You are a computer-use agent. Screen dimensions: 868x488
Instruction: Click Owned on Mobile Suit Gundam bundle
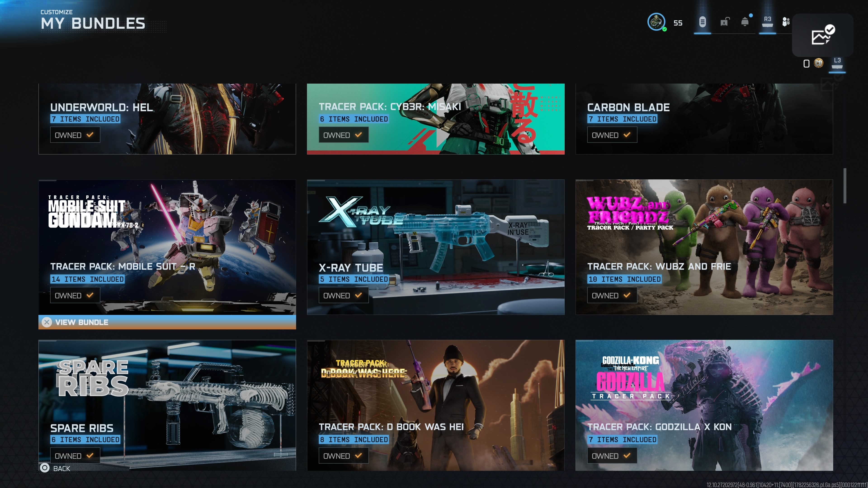(75, 295)
